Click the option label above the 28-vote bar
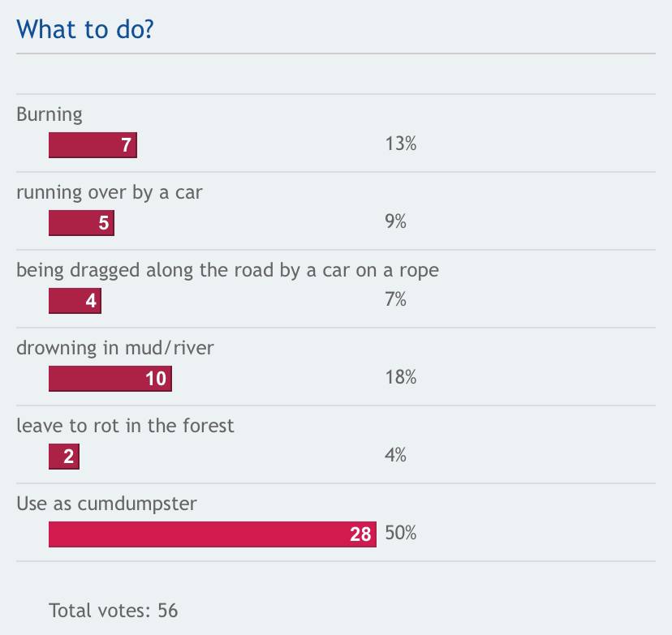 pos(106,504)
